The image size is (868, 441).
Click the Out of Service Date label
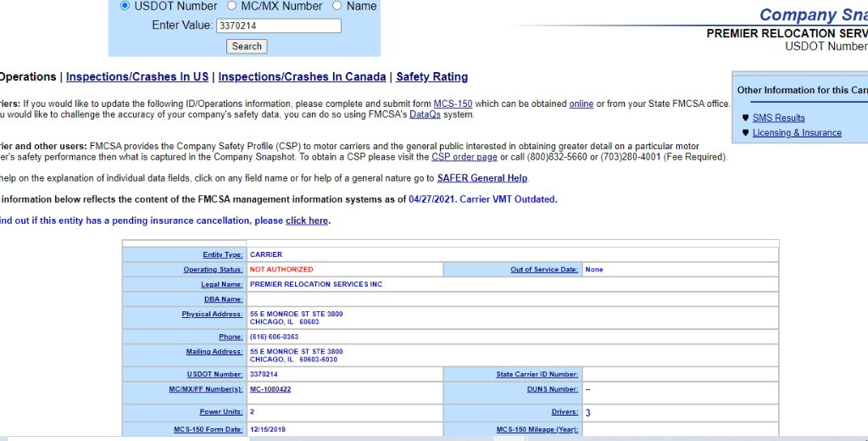[543, 270]
